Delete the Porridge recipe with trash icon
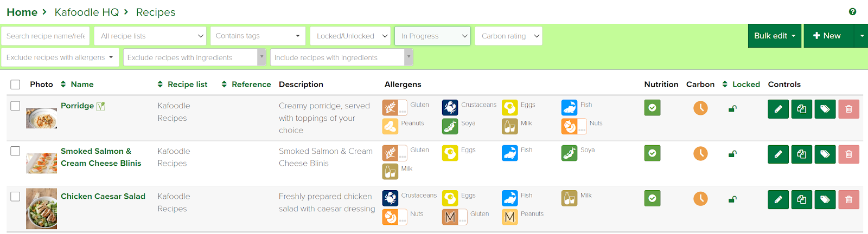 (848, 109)
